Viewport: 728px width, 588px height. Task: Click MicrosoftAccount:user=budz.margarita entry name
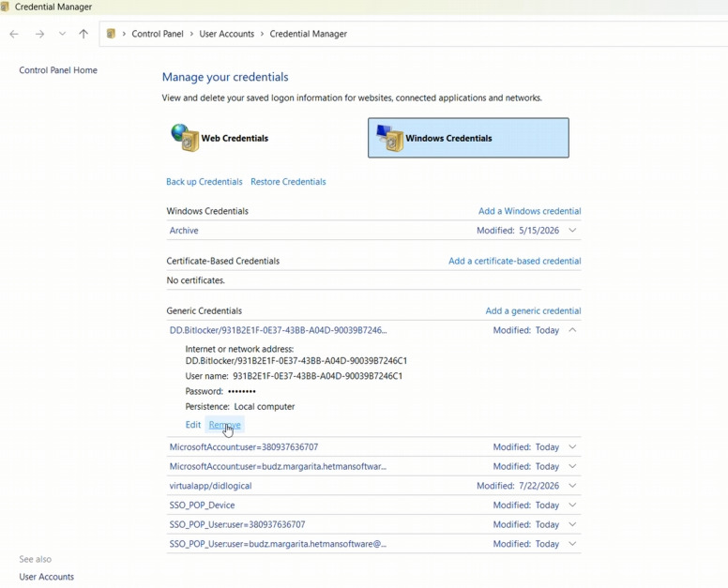pyautogui.click(x=278, y=466)
